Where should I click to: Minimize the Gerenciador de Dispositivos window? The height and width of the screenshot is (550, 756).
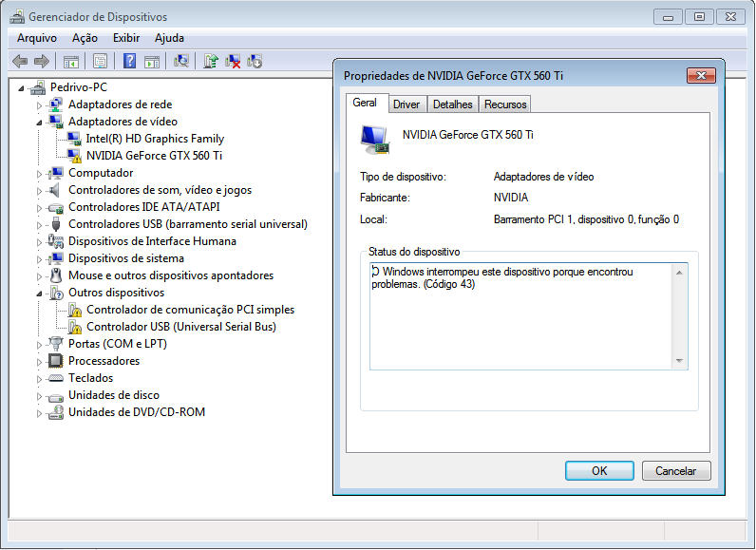click(668, 17)
